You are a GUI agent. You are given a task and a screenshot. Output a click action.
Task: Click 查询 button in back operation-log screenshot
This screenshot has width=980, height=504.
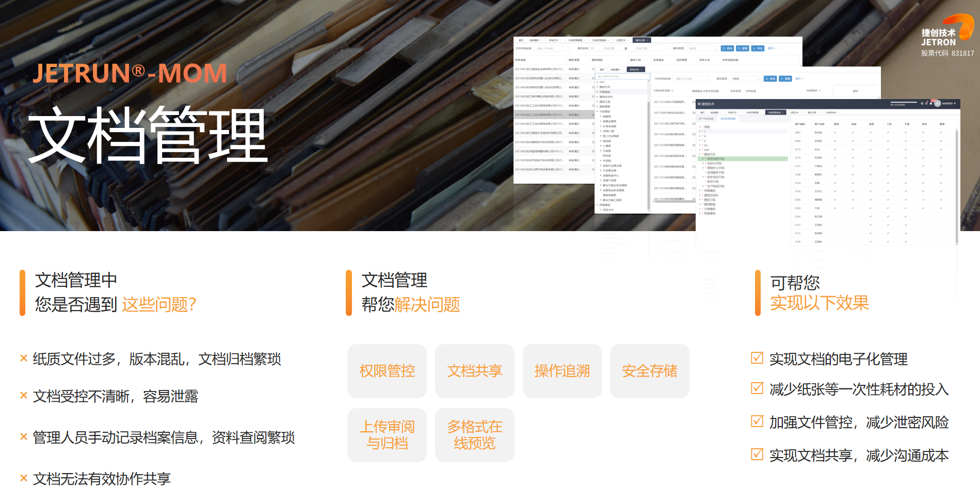[x=728, y=48]
